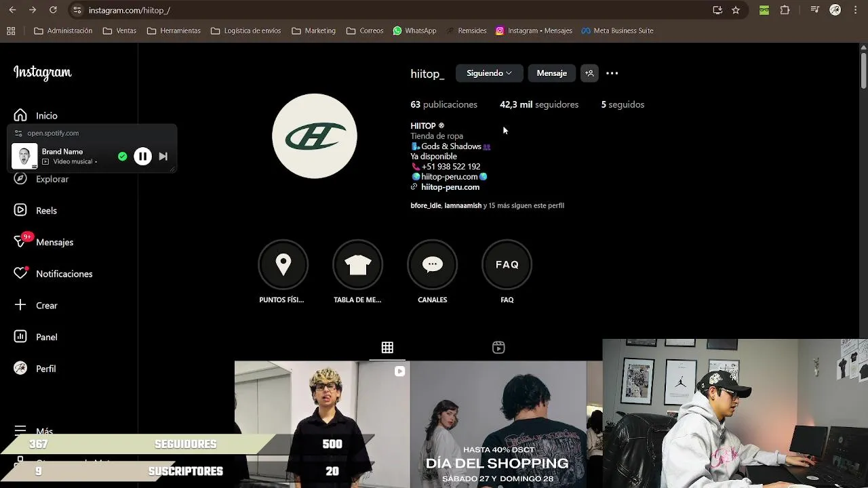Click the Panel chart icon
The image size is (868, 488).
(x=20, y=337)
